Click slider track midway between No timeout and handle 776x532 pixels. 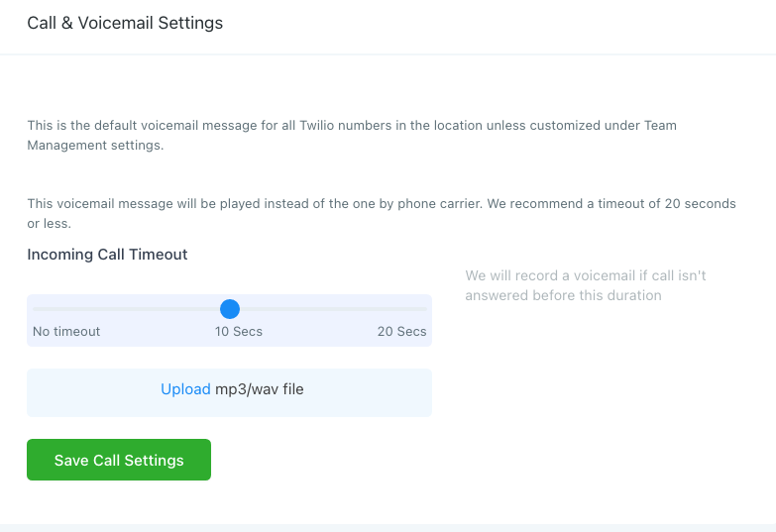tap(132, 309)
